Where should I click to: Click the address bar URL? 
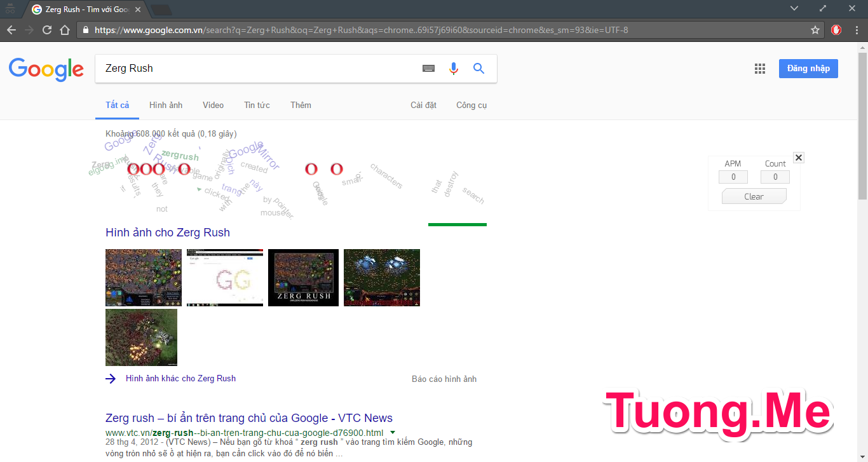click(361, 30)
